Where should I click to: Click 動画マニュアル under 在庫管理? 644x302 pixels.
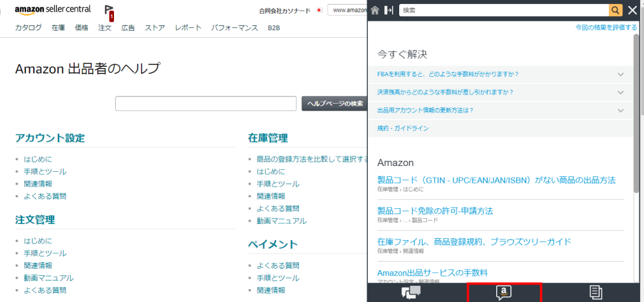(x=281, y=221)
